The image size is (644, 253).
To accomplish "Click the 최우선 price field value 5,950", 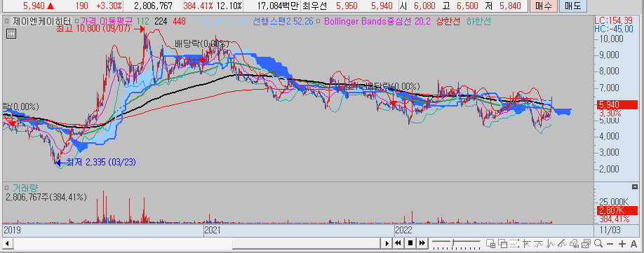I will [347, 6].
